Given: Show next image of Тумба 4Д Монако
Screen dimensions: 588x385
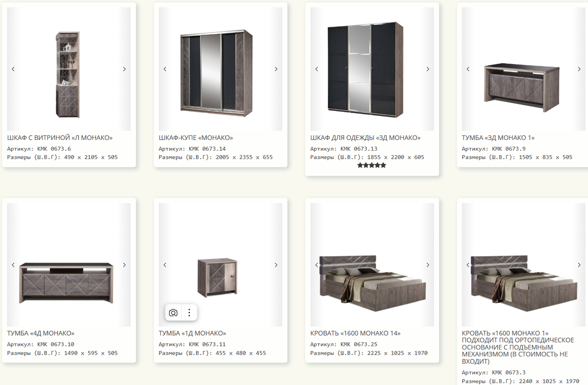Looking at the screenshot, I should click(124, 265).
